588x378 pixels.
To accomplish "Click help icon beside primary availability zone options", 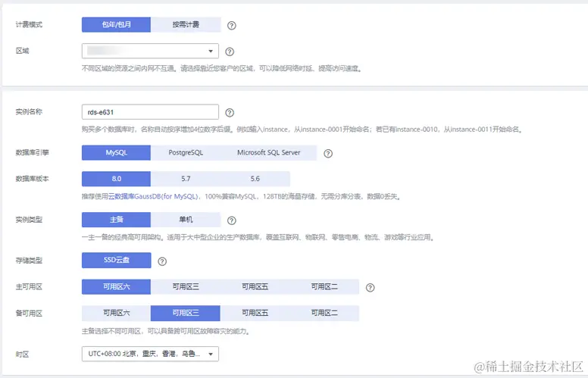I will (x=370, y=288).
